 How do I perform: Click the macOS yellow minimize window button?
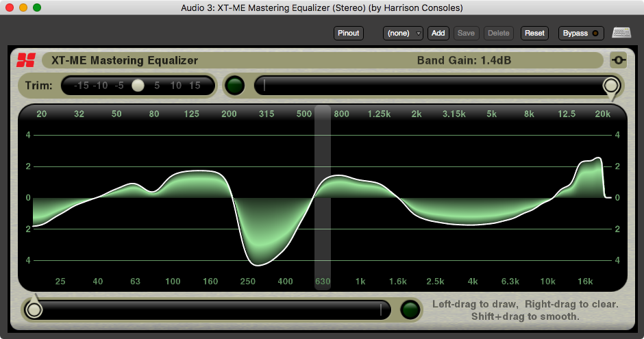[x=23, y=8]
